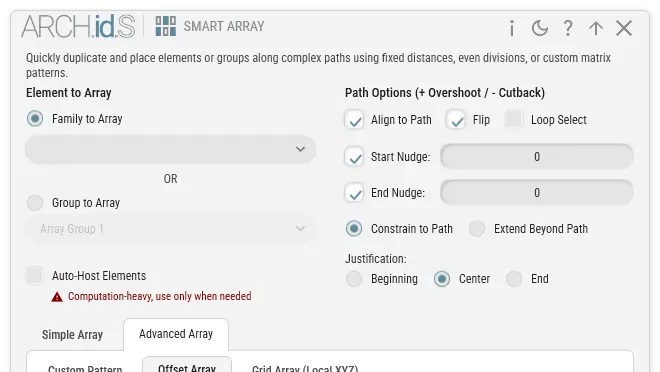Click the OR separator text
Image resolution: width=660 pixels, height=372 pixels.
click(x=170, y=179)
